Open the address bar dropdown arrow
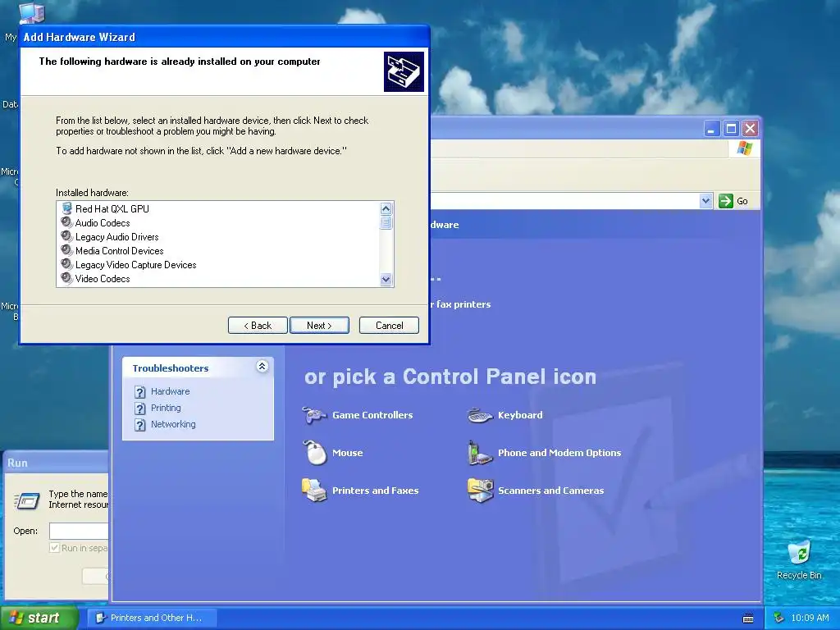 pyautogui.click(x=705, y=201)
